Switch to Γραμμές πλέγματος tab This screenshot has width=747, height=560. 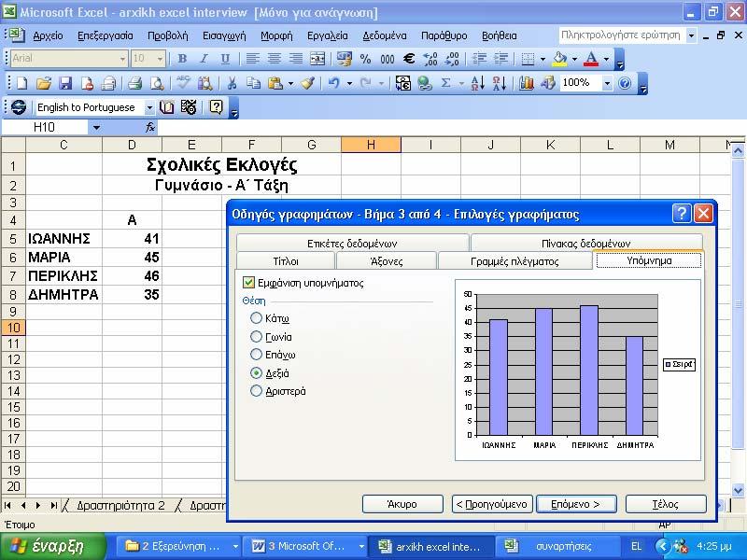[x=514, y=261]
